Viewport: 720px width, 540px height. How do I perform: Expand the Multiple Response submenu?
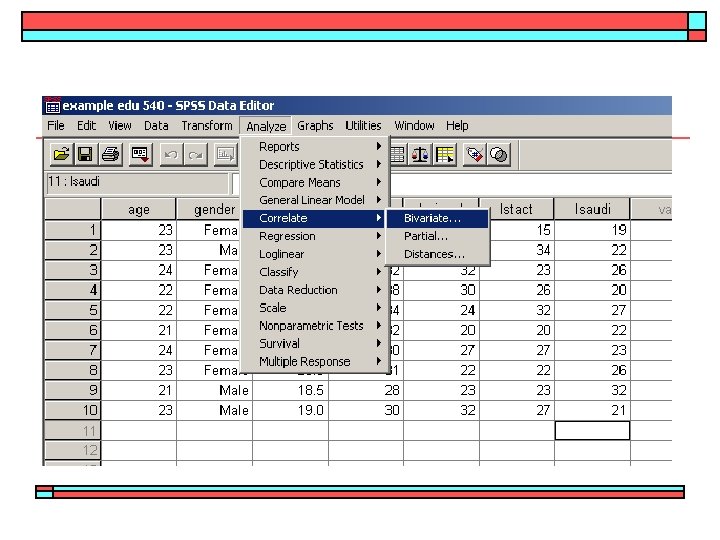coord(315,361)
